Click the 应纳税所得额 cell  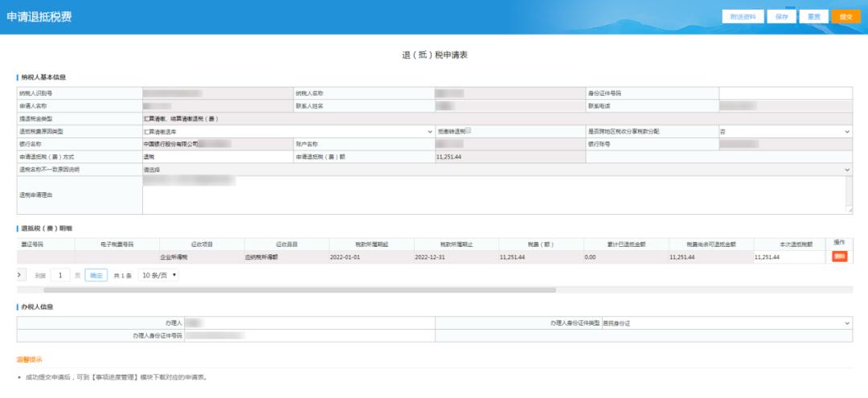tap(287, 257)
